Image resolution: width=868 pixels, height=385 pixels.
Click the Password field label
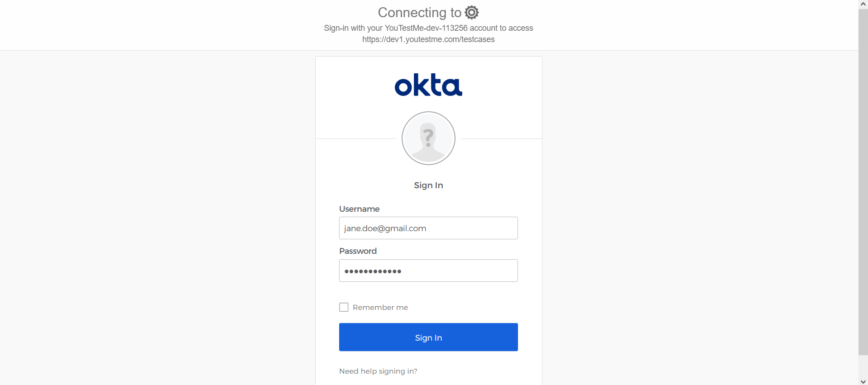(x=358, y=251)
